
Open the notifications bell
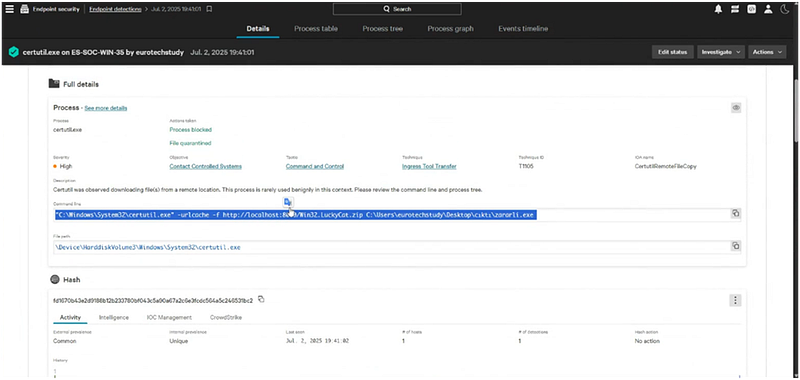coord(718,9)
